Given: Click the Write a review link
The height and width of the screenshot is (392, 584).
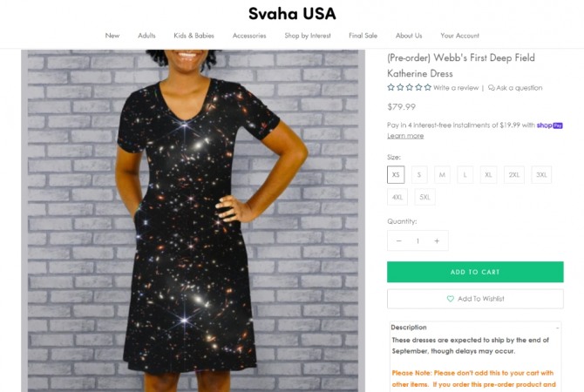Looking at the screenshot, I should click(x=456, y=88).
